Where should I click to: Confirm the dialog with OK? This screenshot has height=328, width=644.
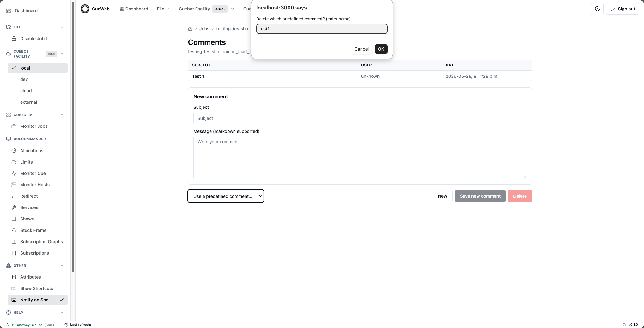coord(381,49)
